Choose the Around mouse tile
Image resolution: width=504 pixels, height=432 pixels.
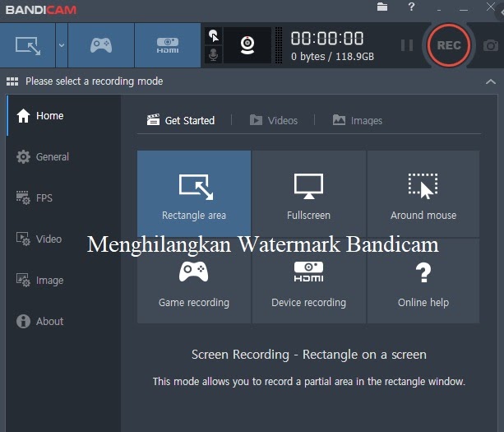(423, 194)
